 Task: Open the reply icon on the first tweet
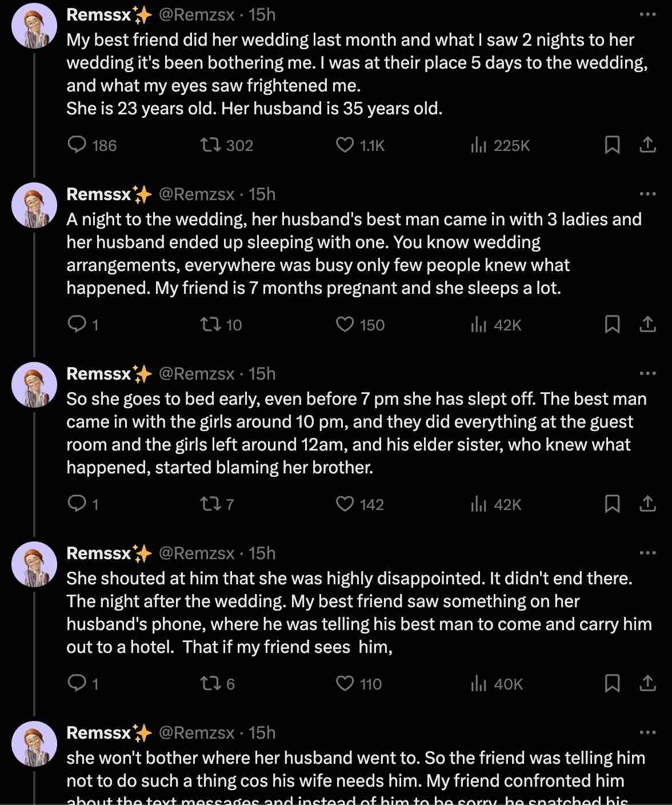tap(77, 145)
